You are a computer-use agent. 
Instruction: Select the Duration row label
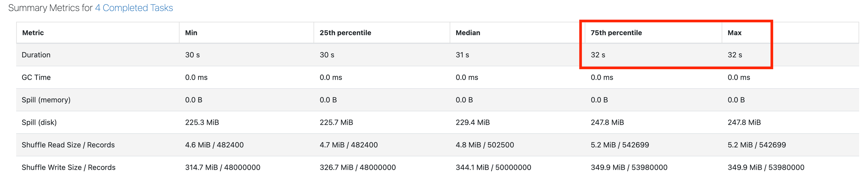(36, 55)
